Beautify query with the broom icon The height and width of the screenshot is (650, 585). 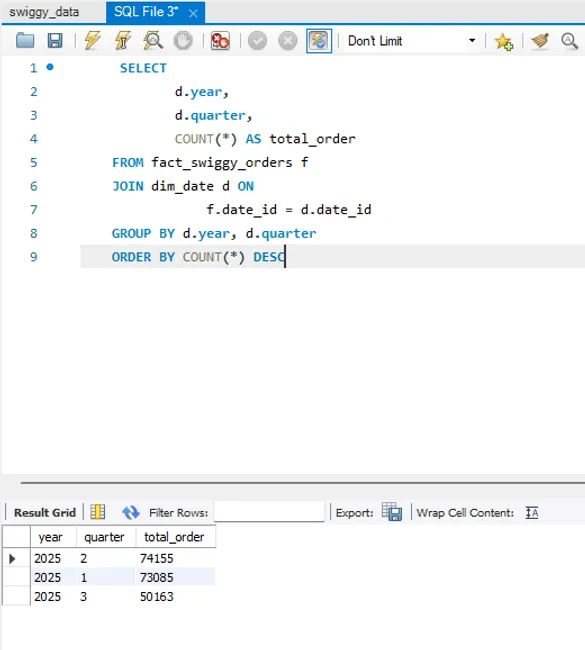540,41
